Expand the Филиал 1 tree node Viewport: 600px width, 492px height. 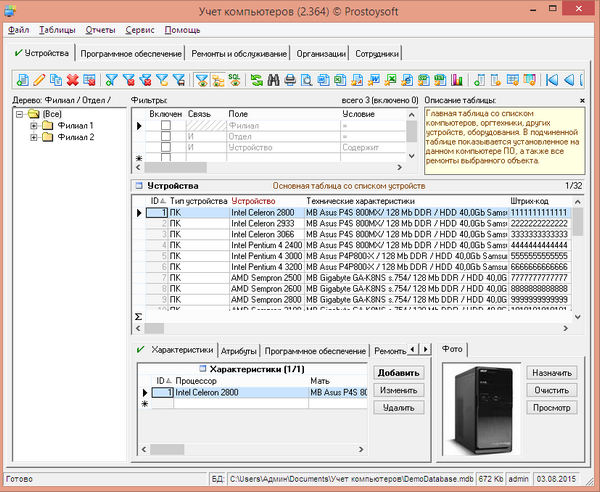(x=34, y=126)
